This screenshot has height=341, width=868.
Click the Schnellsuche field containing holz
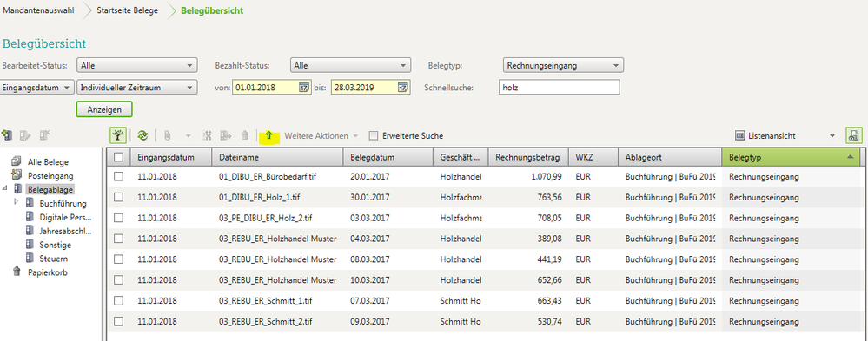559,88
